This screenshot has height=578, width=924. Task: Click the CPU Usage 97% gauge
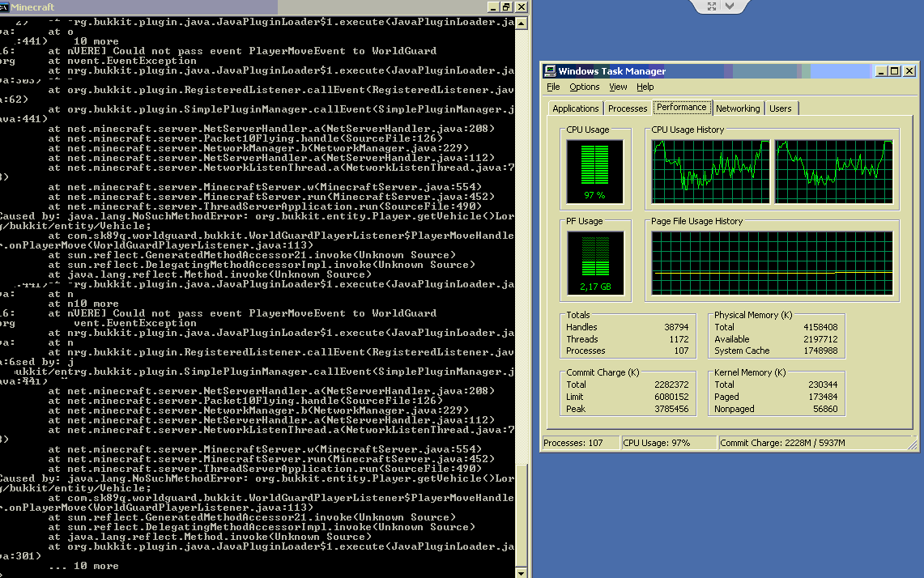pos(594,172)
